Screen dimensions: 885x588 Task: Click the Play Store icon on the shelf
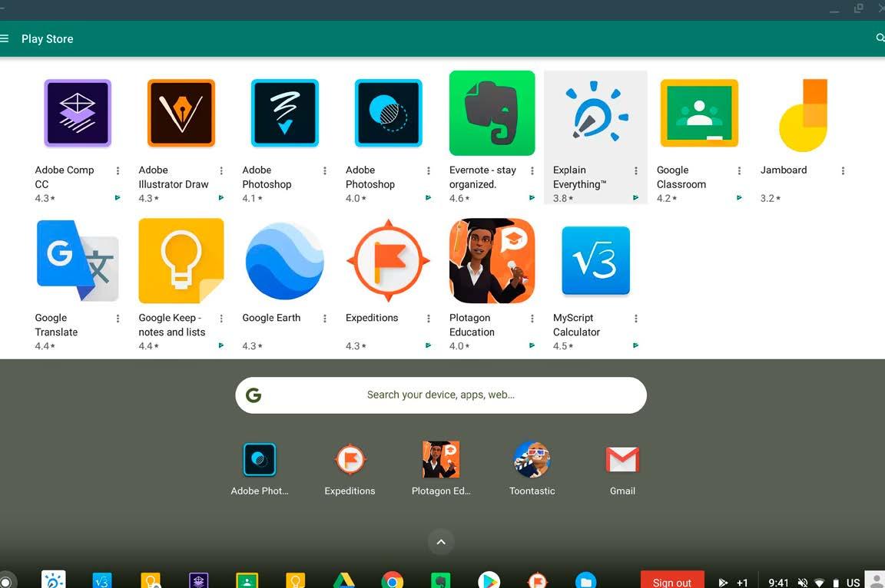click(489, 580)
